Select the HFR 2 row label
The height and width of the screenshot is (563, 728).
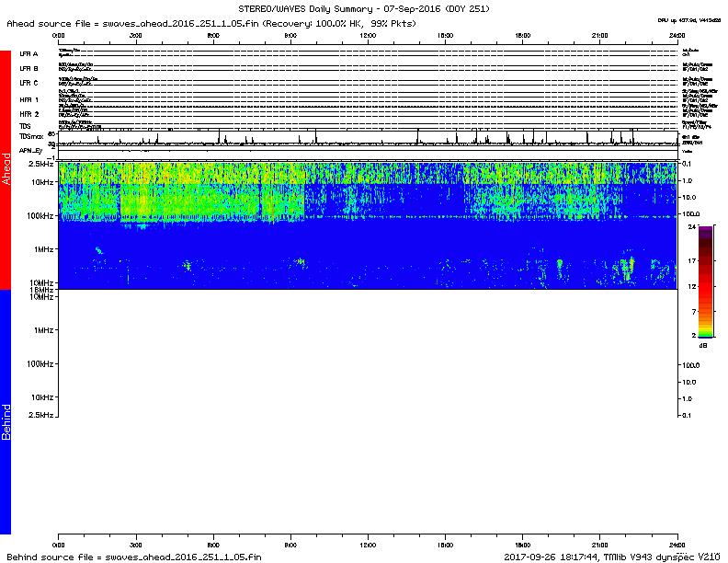tap(28, 114)
